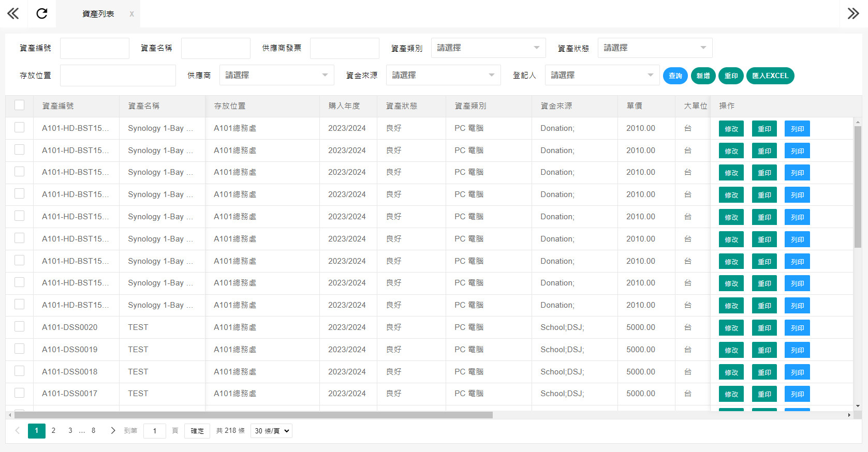Close the 資產列表 tab with x

point(131,14)
